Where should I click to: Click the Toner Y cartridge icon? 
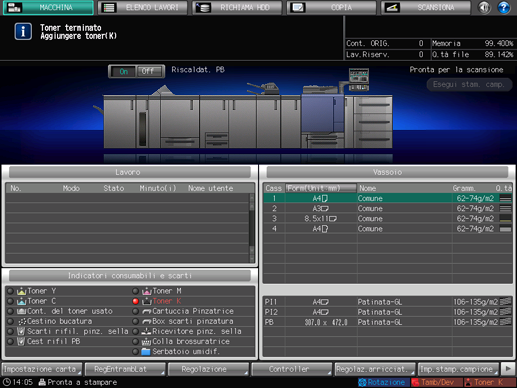pos(21,291)
